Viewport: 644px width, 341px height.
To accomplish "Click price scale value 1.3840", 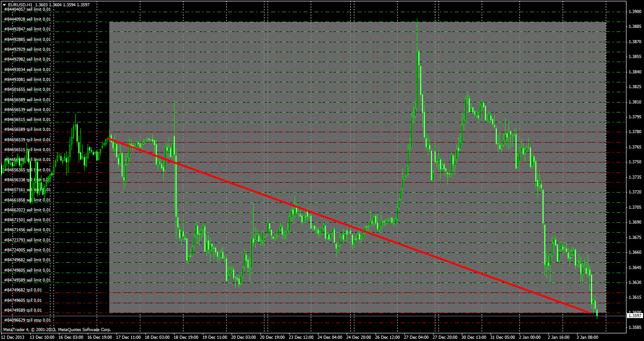I will coord(635,72).
